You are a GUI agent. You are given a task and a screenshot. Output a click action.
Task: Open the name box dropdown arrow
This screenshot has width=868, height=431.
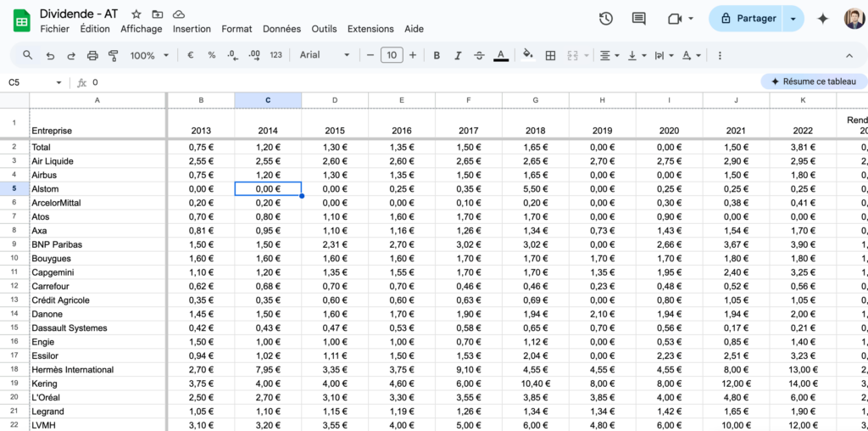click(x=59, y=82)
